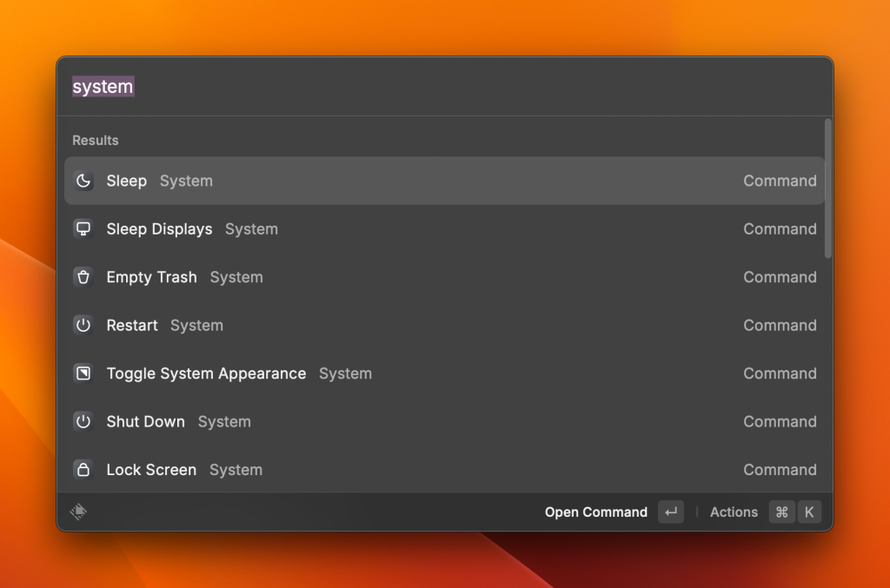
Task: Click the Return key icon in footer
Action: pos(671,512)
